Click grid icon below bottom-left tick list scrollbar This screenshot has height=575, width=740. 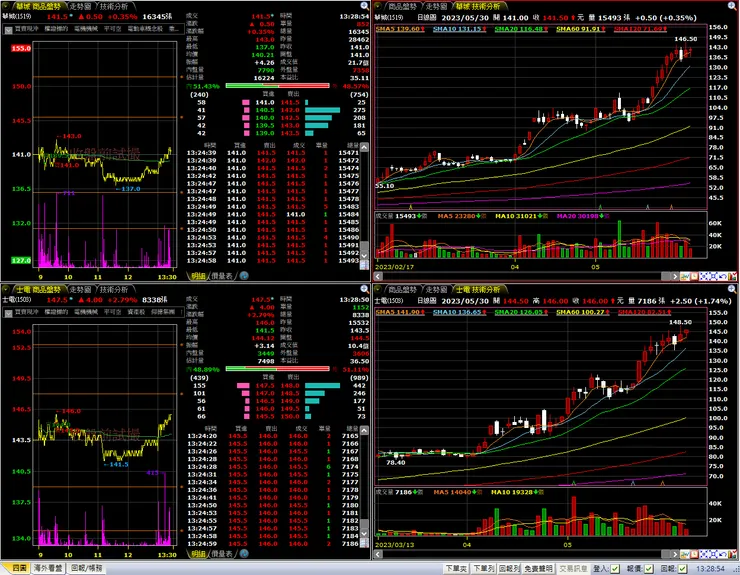coord(364,544)
